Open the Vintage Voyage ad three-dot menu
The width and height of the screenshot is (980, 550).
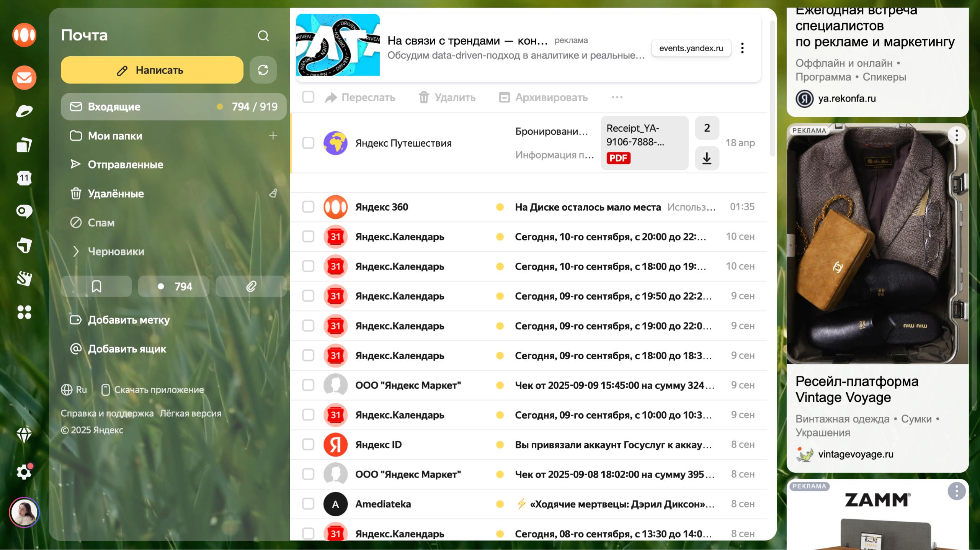point(957,136)
